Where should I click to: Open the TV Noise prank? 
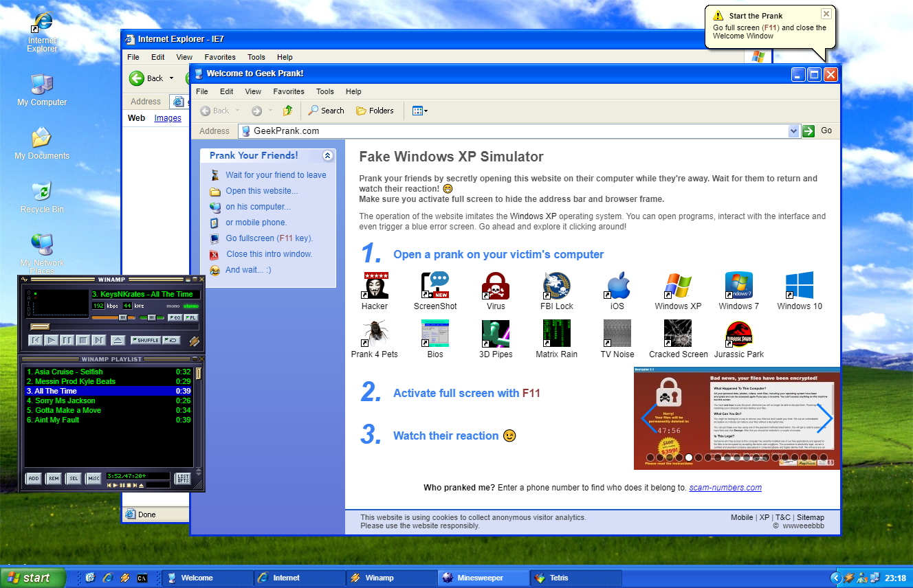coord(617,339)
